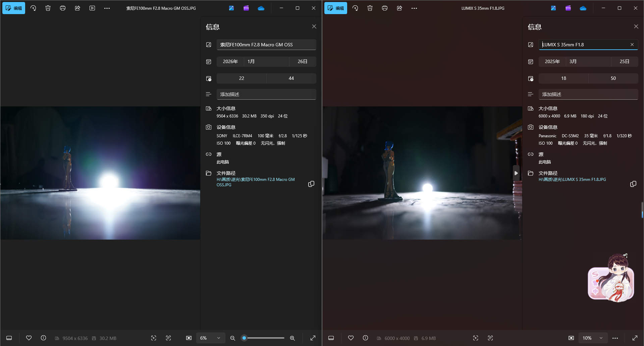The height and width of the screenshot is (346, 644).
Task: Toggle the info pane in the LUMIX window
Action: (x=366, y=338)
